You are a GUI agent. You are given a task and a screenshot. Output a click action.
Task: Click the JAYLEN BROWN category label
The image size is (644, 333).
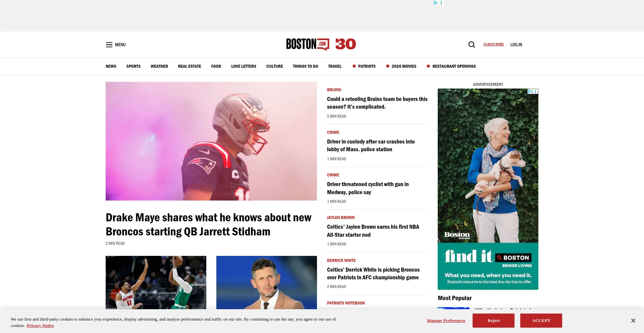341,218
